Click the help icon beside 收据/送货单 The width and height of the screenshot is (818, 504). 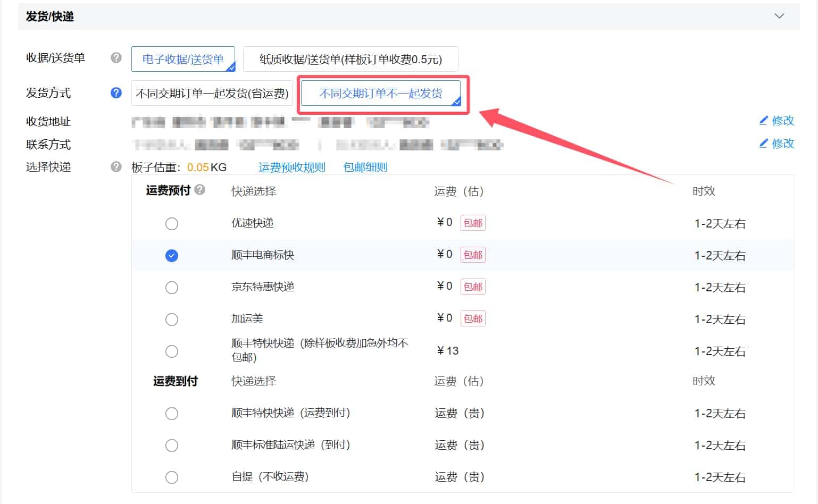tap(116, 58)
